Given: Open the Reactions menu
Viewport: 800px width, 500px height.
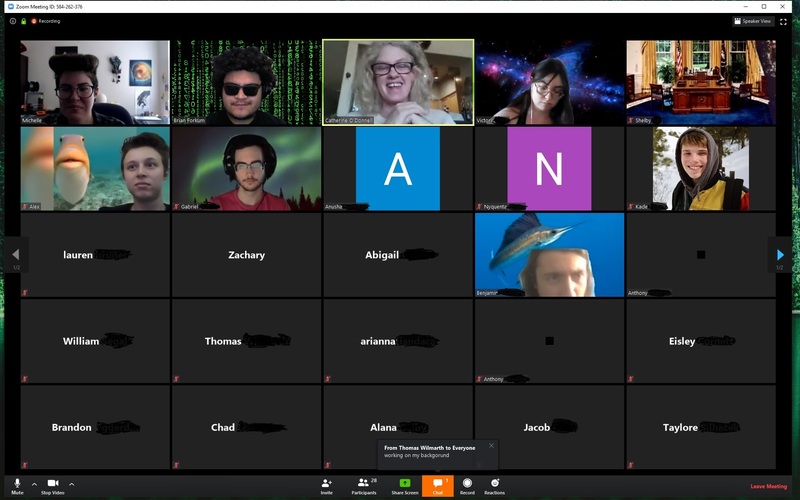Looking at the screenshot, I should click(x=495, y=484).
